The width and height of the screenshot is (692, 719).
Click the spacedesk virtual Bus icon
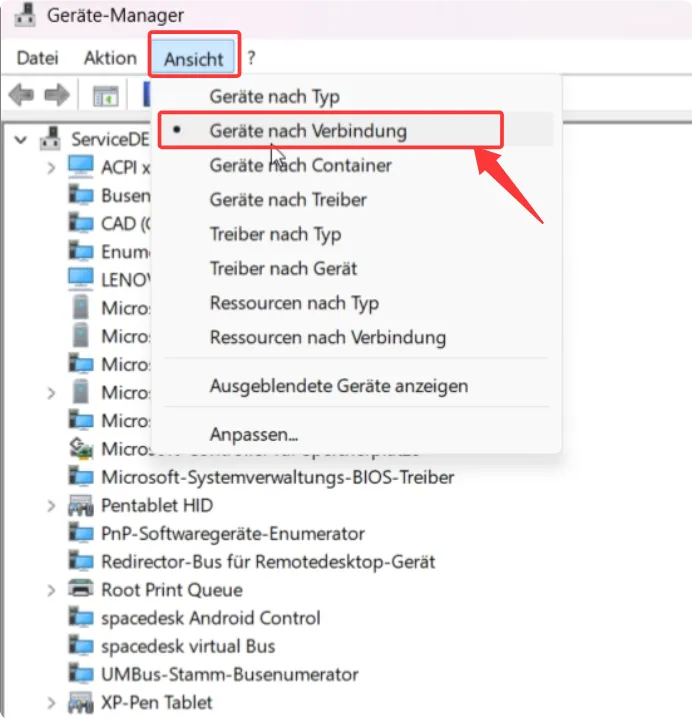pyautogui.click(x=81, y=646)
